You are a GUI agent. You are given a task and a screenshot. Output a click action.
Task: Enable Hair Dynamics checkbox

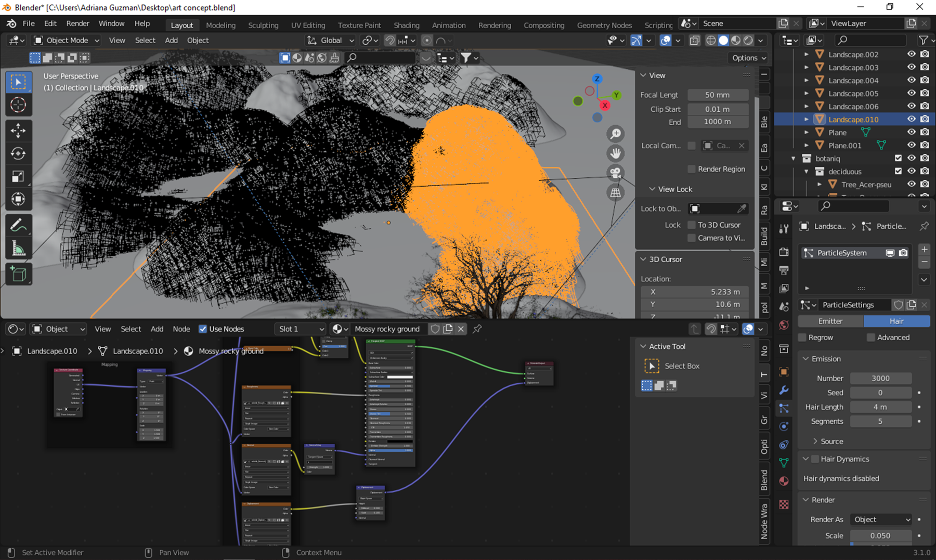pyautogui.click(x=815, y=459)
